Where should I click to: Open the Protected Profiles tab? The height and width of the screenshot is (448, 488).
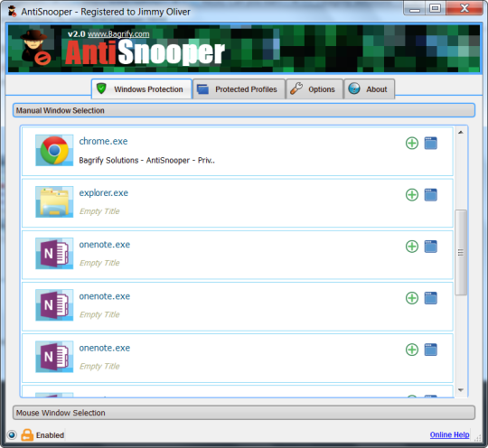[239, 89]
